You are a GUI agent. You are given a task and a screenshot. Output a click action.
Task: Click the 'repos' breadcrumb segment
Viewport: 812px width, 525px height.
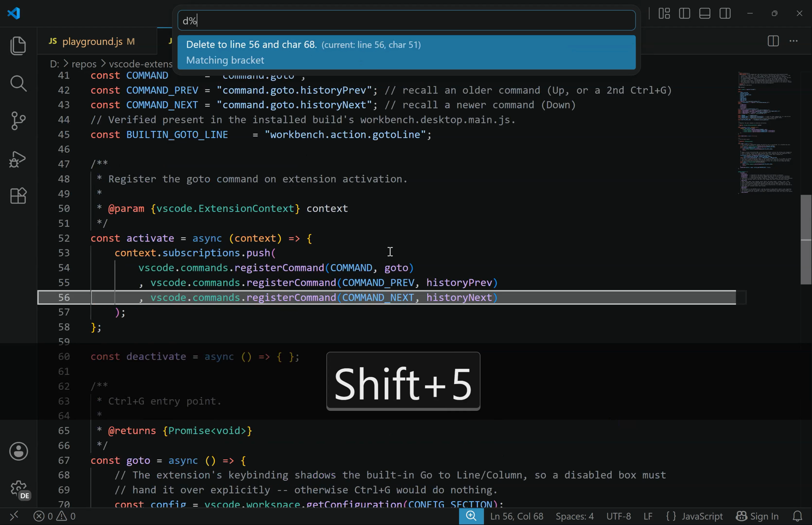pos(84,64)
